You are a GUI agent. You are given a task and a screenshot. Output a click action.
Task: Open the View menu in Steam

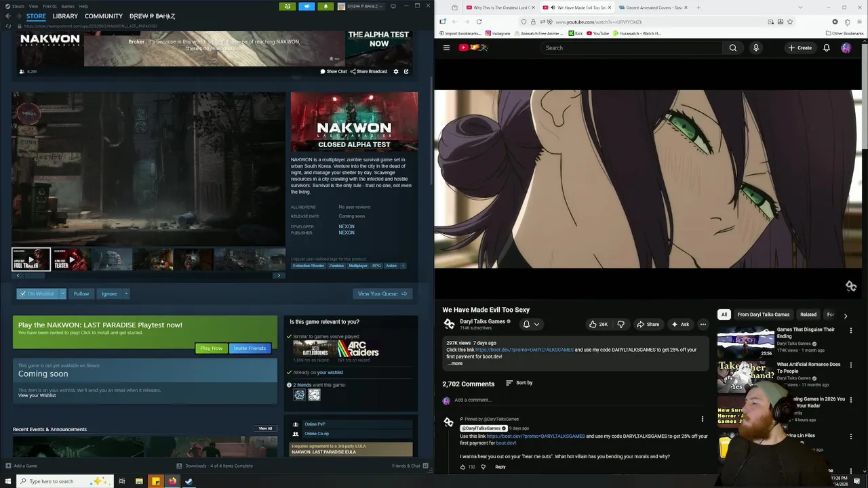coord(33,6)
